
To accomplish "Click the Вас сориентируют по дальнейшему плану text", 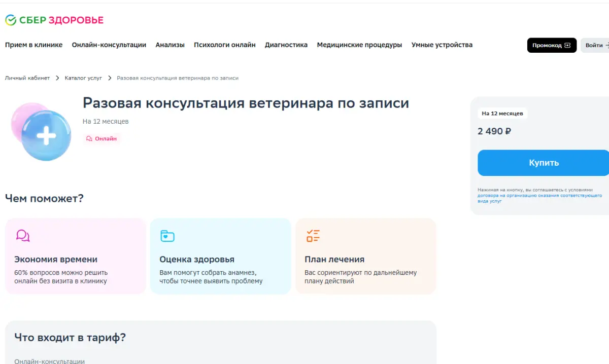I will coord(360,277).
